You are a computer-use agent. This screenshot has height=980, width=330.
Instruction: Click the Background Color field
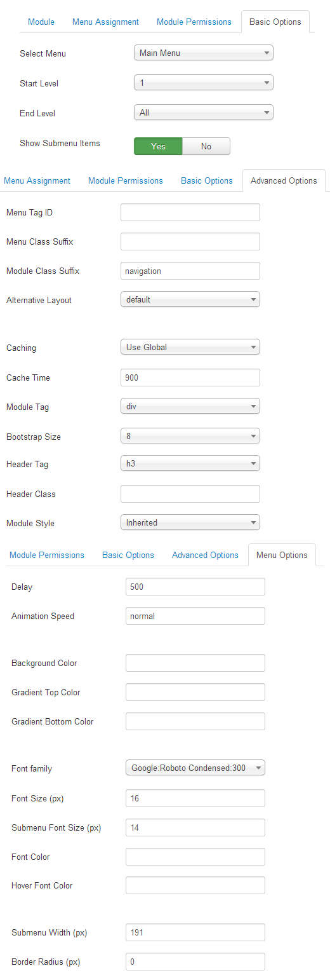point(195,663)
